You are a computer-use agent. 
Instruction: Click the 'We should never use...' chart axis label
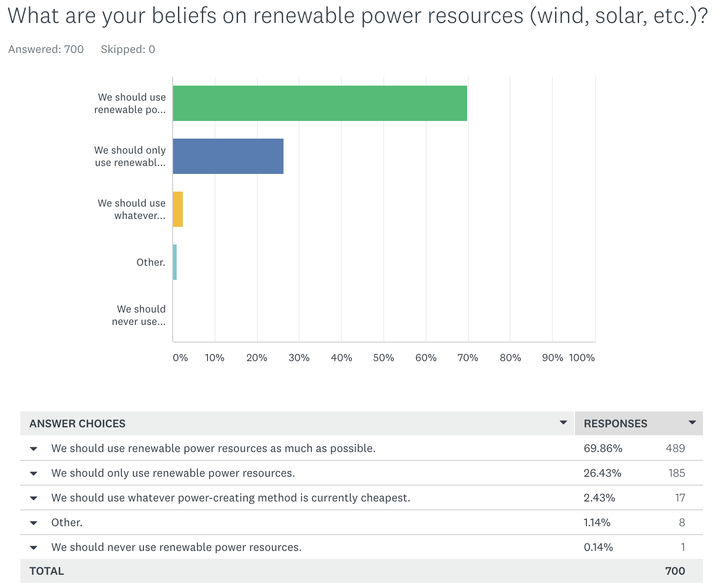[x=139, y=315]
